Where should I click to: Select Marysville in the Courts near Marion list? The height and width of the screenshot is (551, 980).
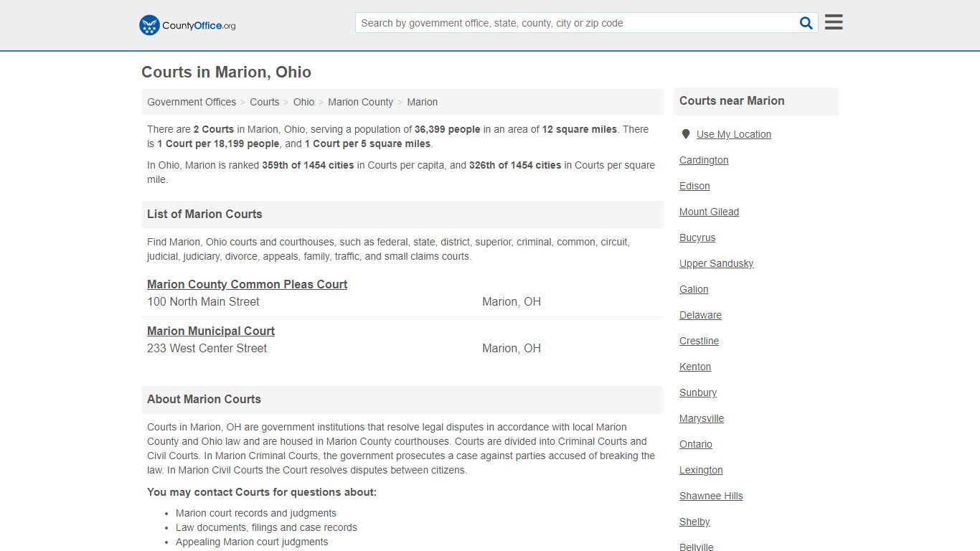click(x=701, y=418)
